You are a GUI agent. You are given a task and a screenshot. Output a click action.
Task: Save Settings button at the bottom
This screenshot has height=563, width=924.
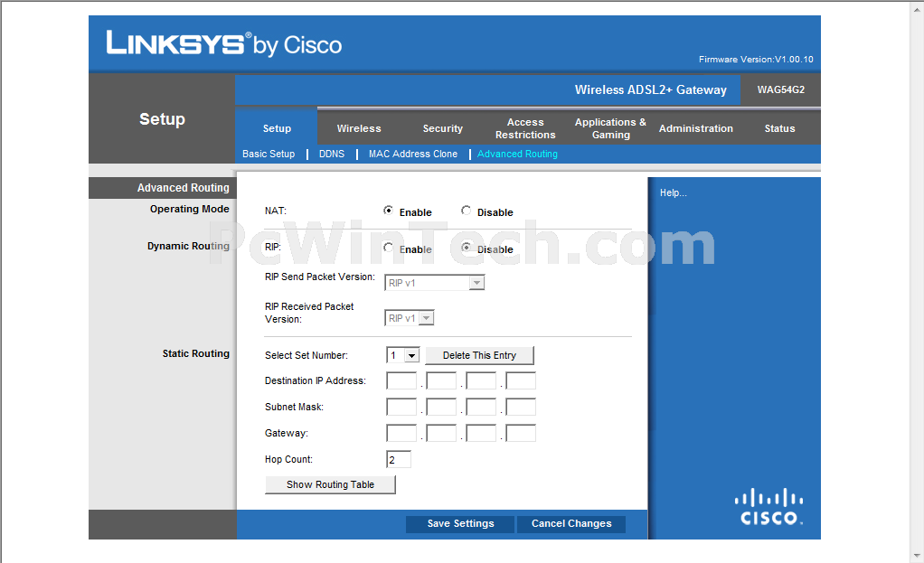[460, 523]
